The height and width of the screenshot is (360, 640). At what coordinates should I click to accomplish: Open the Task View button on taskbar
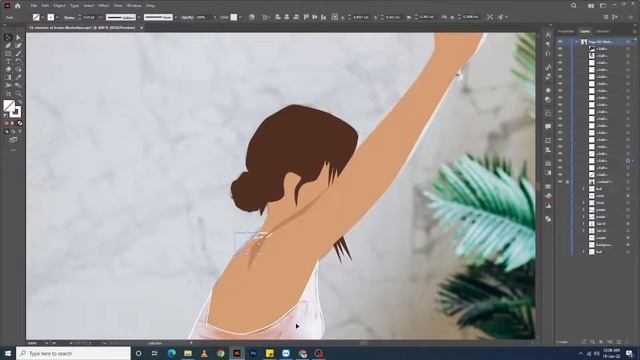tap(155, 353)
